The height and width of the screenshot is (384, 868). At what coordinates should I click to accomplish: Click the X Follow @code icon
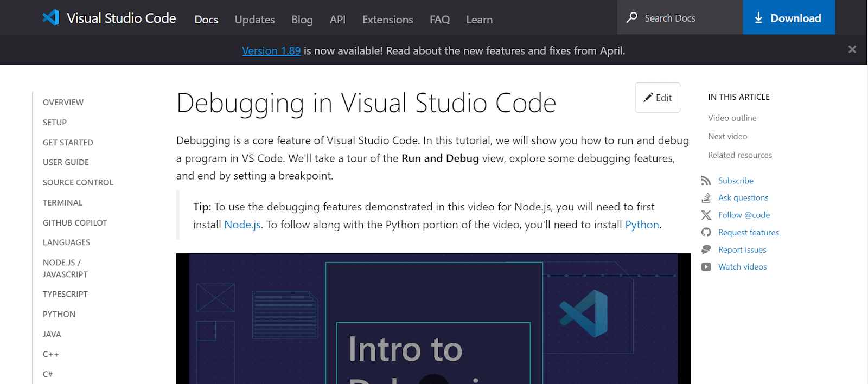coord(706,215)
